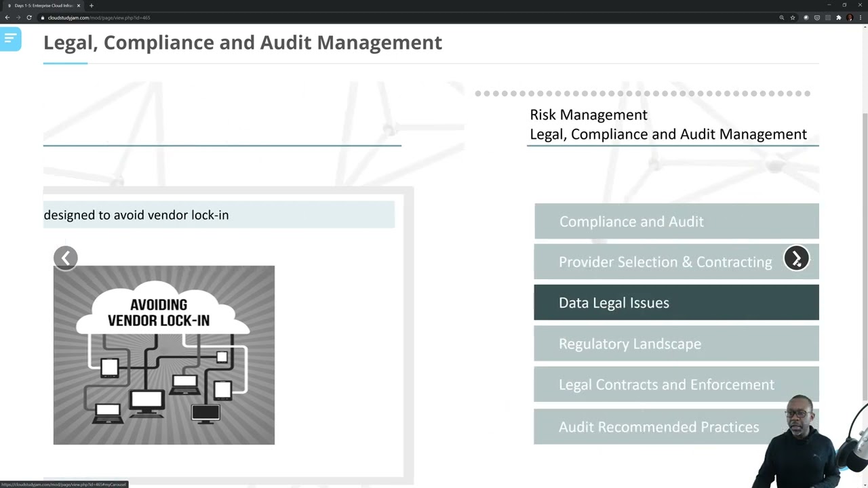Viewport: 868px width, 488px height.
Task: Advance carousel with next arrow
Action: (x=796, y=258)
